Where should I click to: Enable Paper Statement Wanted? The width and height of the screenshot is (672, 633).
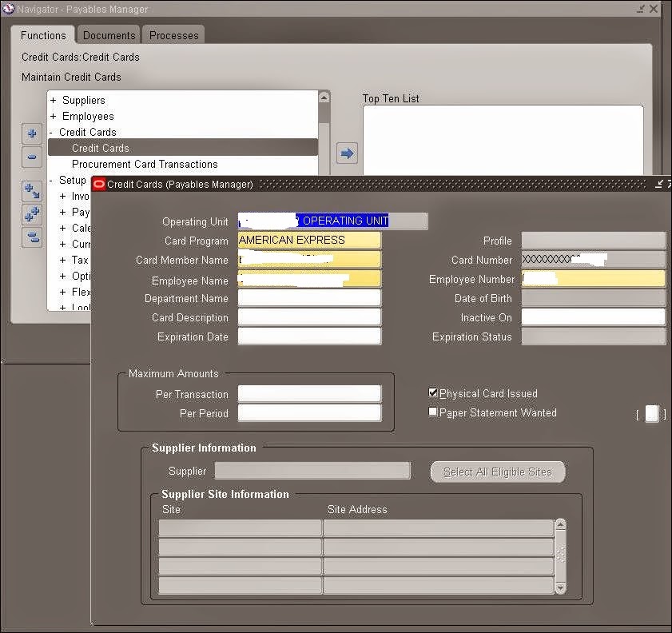click(433, 412)
